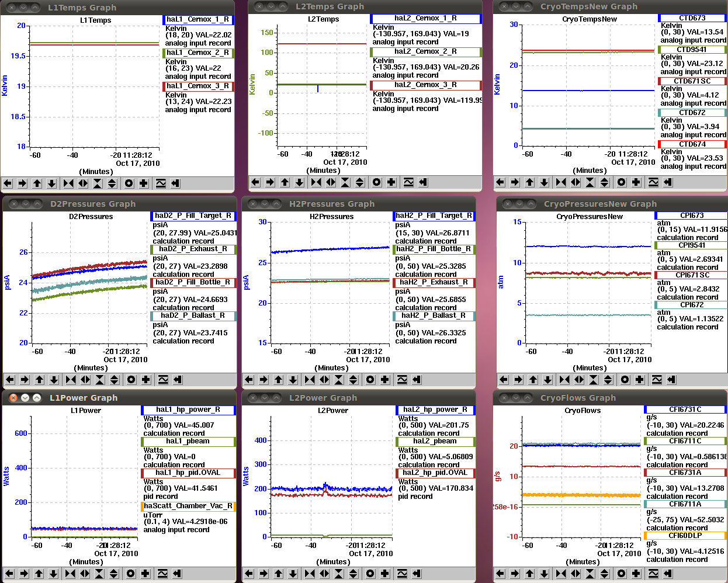Select haL2_Cernox_2_R legend entry
Image resolution: width=728 pixels, height=583 pixels.
[x=426, y=51]
